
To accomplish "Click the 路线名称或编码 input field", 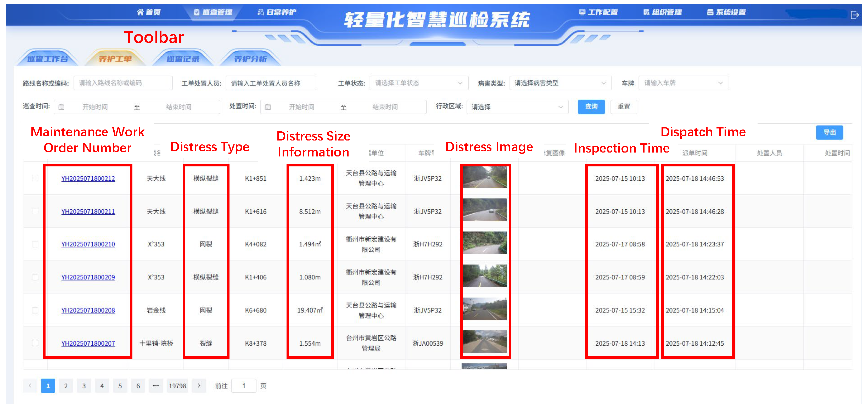I will click(123, 83).
